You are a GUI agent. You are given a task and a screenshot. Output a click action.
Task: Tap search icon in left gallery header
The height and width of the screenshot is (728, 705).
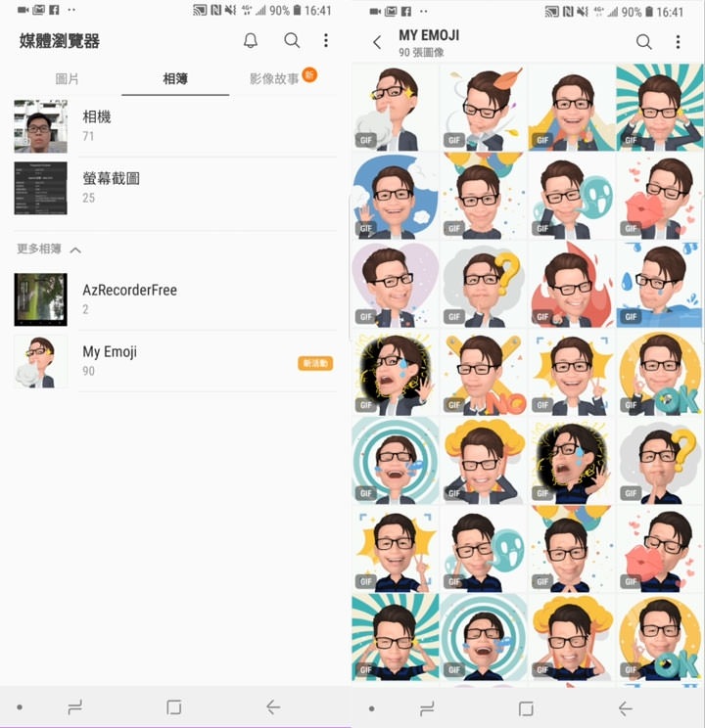pos(292,40)
